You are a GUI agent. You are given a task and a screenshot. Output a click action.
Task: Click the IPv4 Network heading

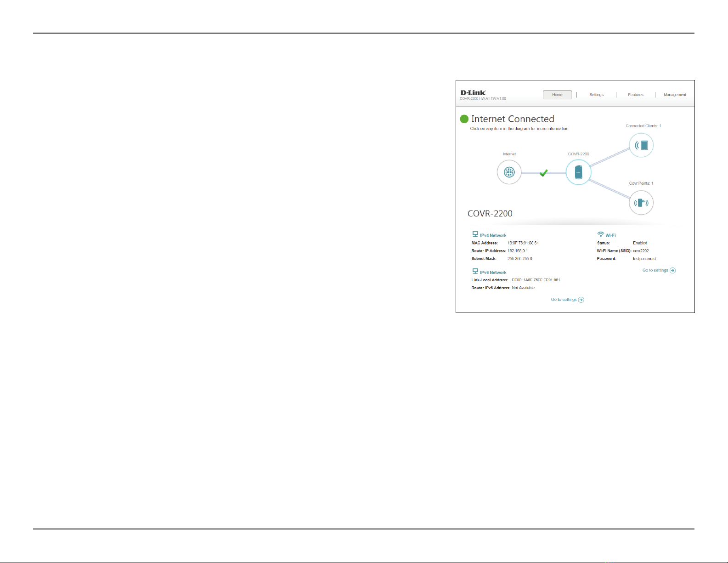(x=493, y=235)
